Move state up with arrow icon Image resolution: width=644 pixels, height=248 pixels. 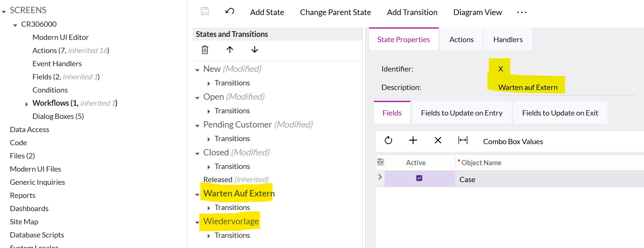point(230,49)
